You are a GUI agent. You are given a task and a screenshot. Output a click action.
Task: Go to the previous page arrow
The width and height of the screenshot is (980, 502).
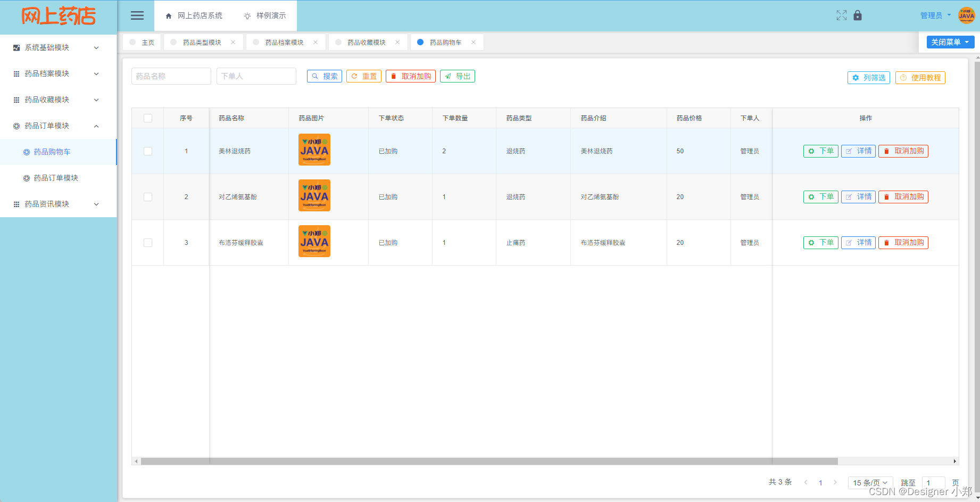click(806, 482)
